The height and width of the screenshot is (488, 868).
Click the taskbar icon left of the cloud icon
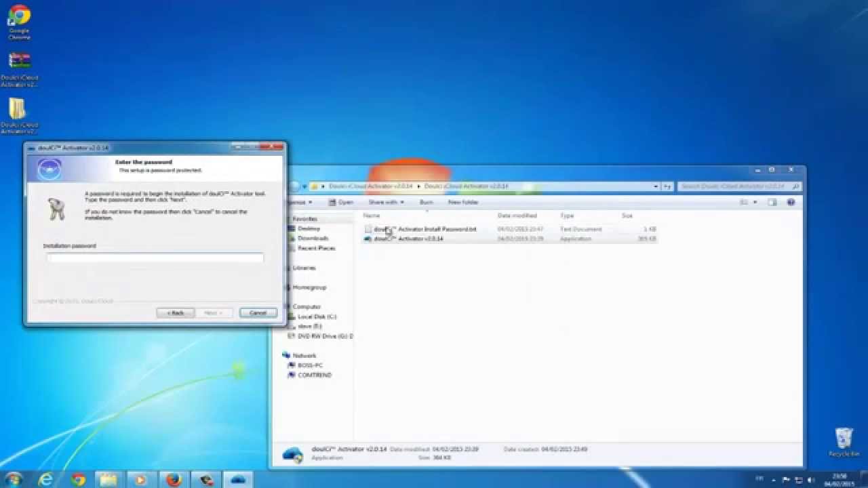[206, 480]
